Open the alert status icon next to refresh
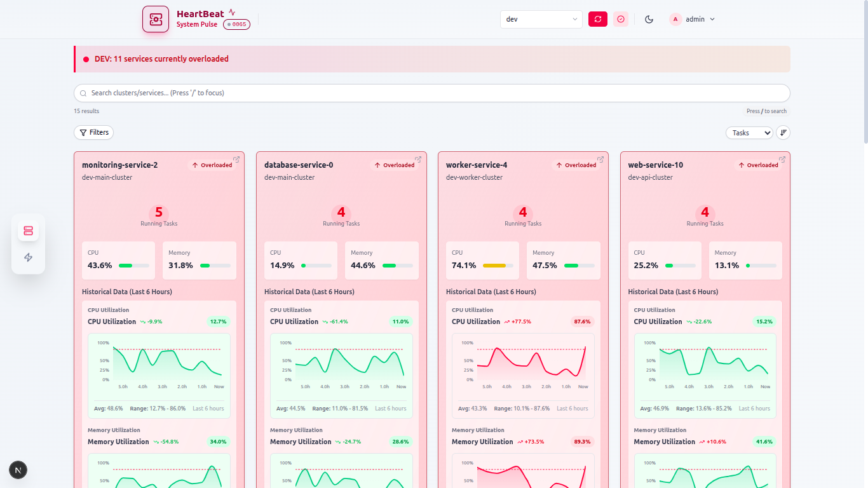 [620, 19]
